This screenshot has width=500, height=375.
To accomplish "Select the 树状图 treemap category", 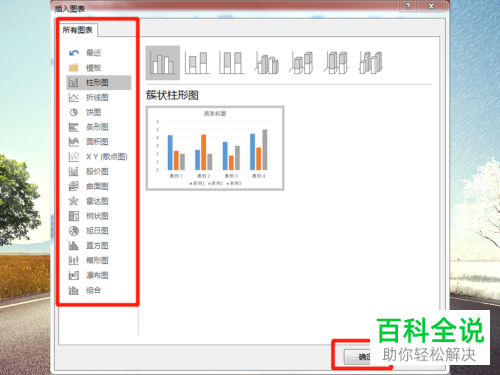I will (99, 216).
